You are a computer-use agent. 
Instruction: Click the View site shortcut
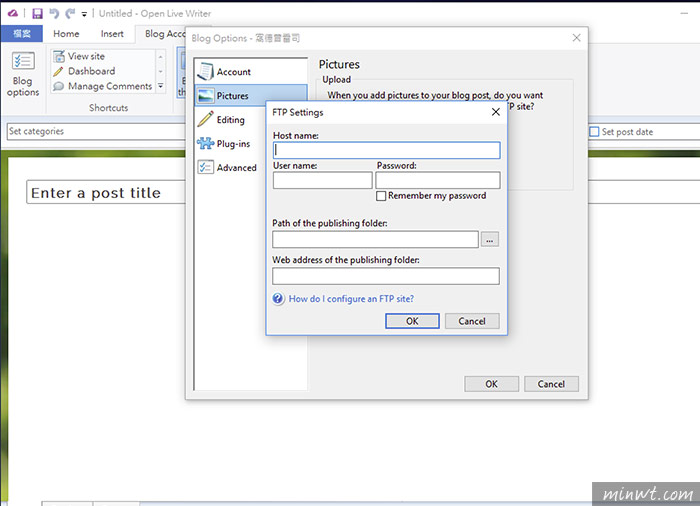coord(79,56)
